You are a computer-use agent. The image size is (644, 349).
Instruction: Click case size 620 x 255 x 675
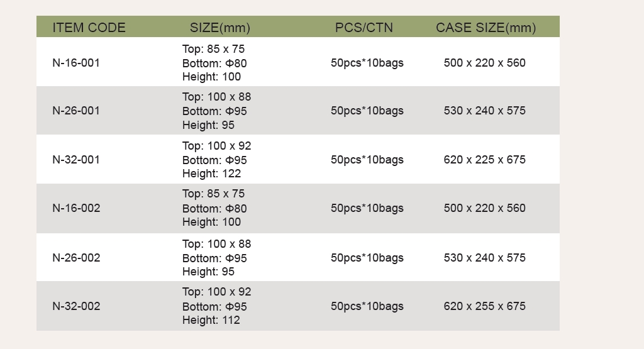coord(484,306)
